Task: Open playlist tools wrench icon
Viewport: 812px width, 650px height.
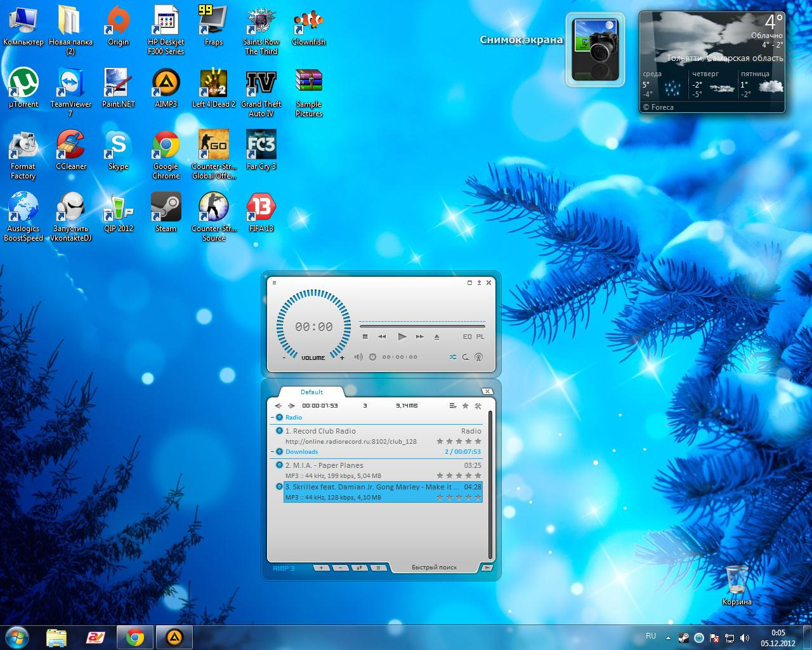Action: point(478,406)
